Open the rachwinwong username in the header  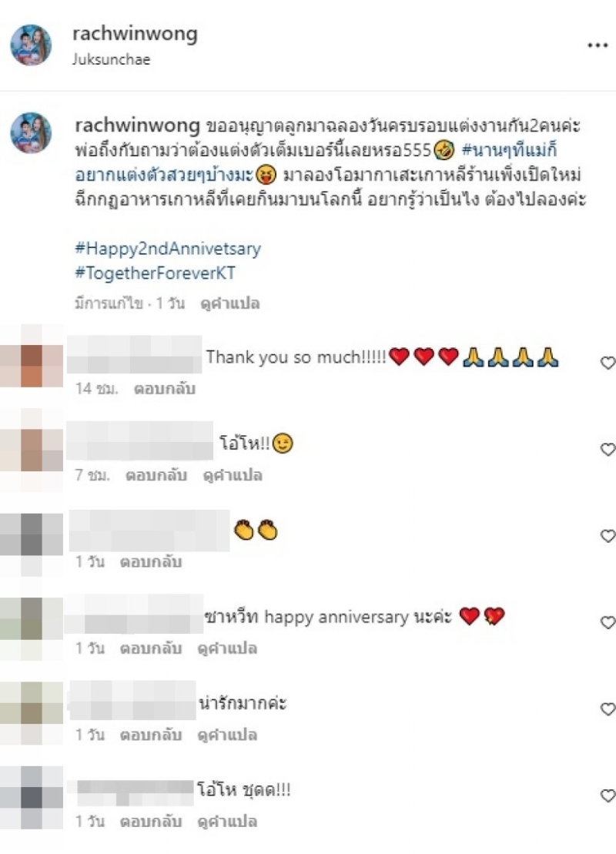coord(135,34)
